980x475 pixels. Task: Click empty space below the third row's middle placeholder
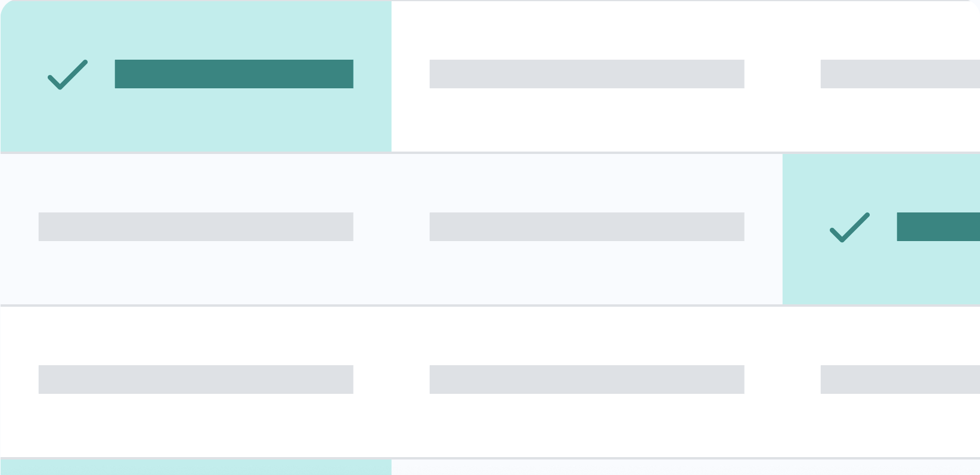coord(587,425)
